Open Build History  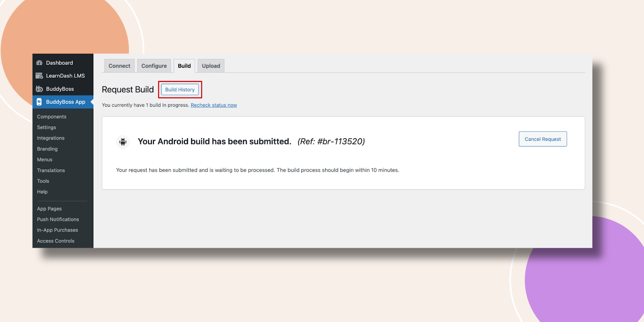[180, 90]
